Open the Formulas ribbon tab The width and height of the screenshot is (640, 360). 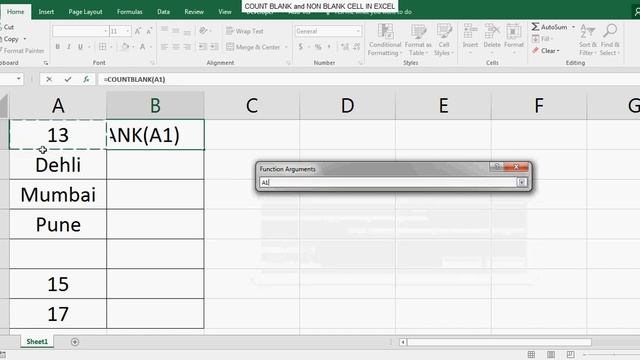click(x=130, y=12)
